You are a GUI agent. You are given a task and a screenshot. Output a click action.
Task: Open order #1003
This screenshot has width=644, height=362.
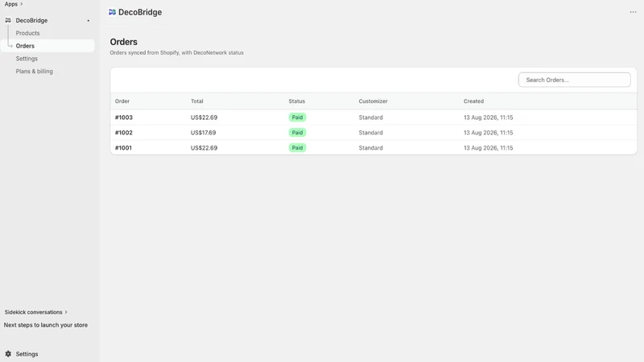point(124,117)
